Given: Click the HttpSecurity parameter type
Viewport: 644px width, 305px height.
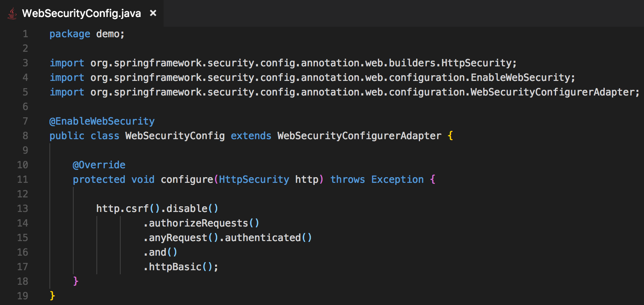Looking at the screenshot, I should (x=254, y=180).
